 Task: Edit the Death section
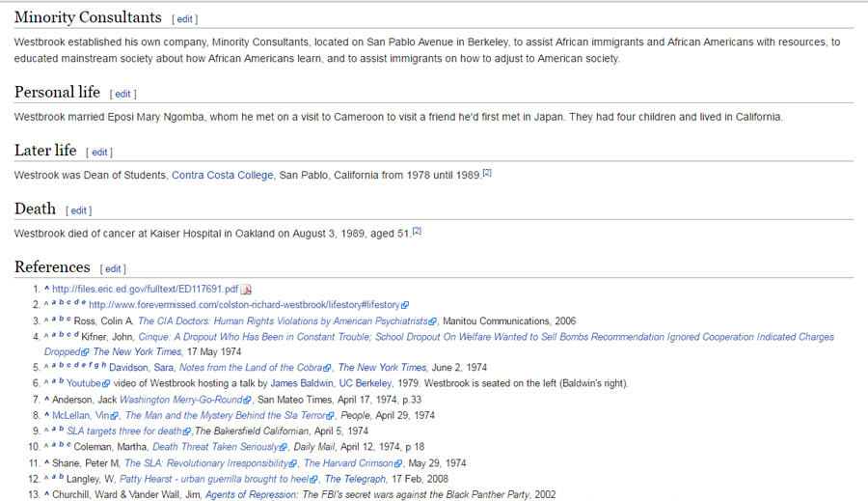click(79, 210)
